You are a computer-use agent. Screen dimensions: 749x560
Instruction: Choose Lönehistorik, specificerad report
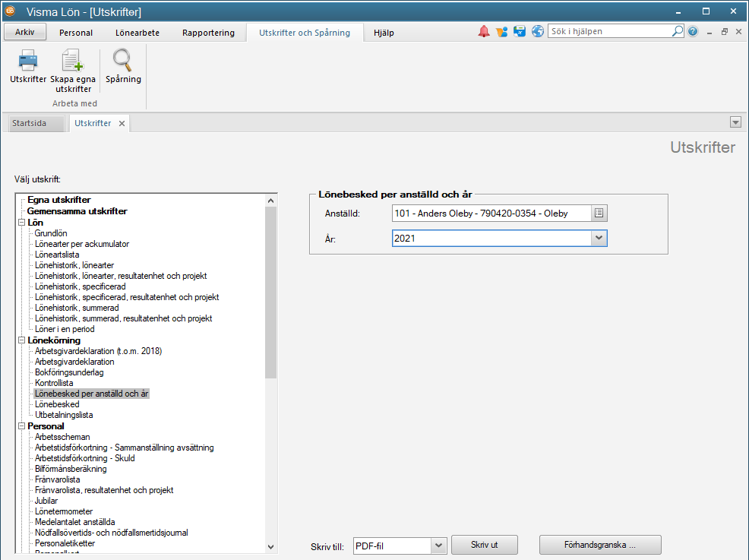[81, 286]
